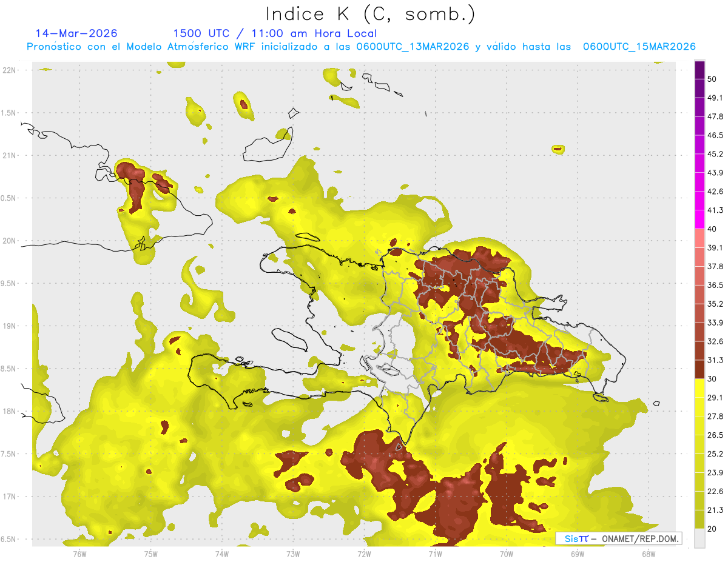
Task: Pick the light gray swatch below 20
Action: (x=699, y=538)
